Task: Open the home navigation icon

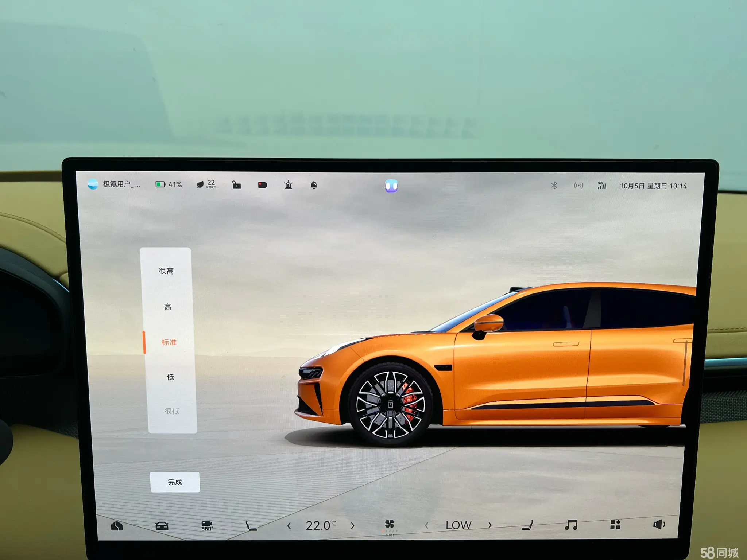Action: pos(117,526)
